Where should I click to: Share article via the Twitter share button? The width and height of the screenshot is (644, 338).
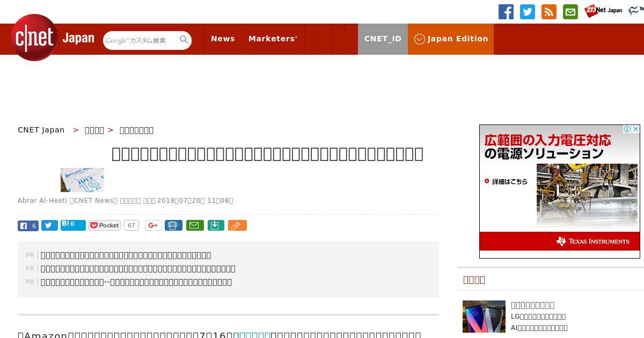49,226
